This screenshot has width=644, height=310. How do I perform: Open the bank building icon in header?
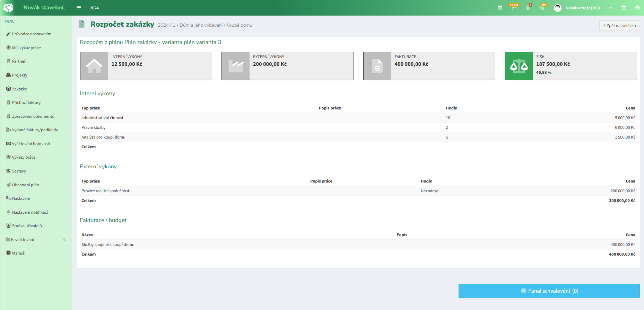(624, 8)
